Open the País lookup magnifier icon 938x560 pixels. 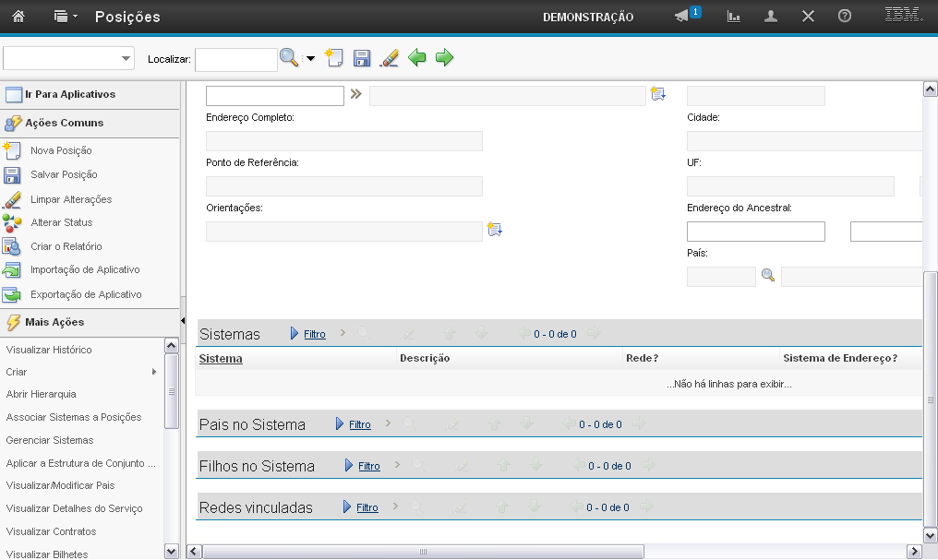pyautogui.click(x=767, y=275)
